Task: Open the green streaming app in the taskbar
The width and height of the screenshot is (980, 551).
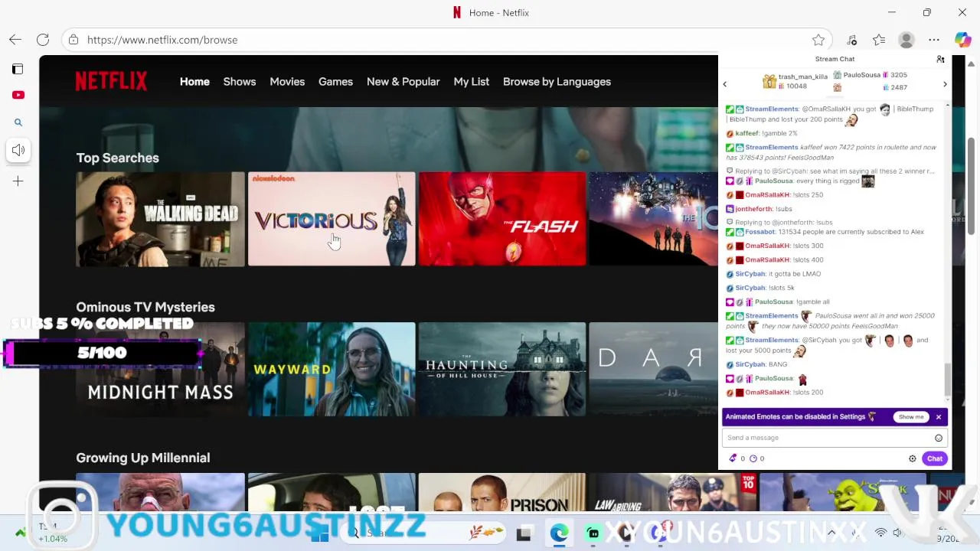Action: coord(593,533)
